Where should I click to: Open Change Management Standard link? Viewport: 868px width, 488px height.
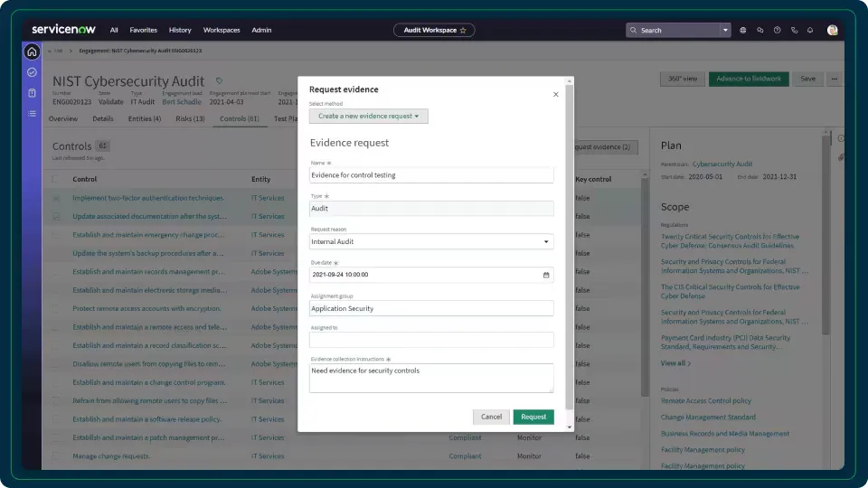click(x=708, y=418)
